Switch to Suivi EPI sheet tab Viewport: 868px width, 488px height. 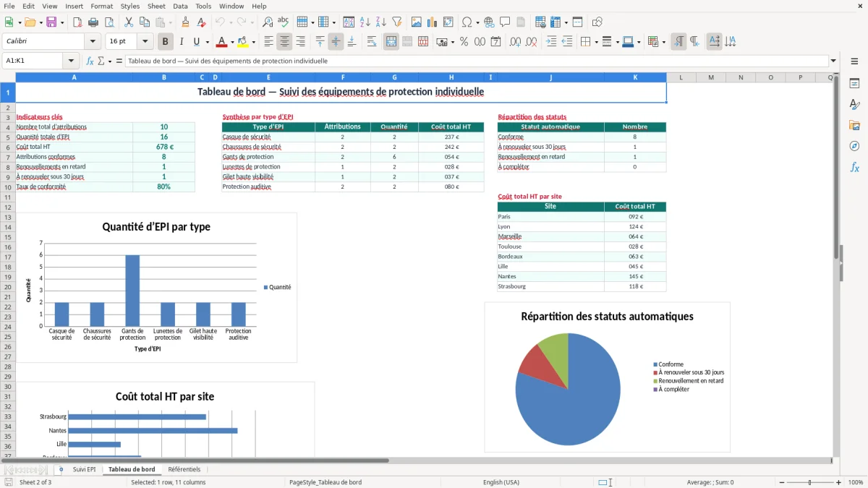[x=84, y=469]
